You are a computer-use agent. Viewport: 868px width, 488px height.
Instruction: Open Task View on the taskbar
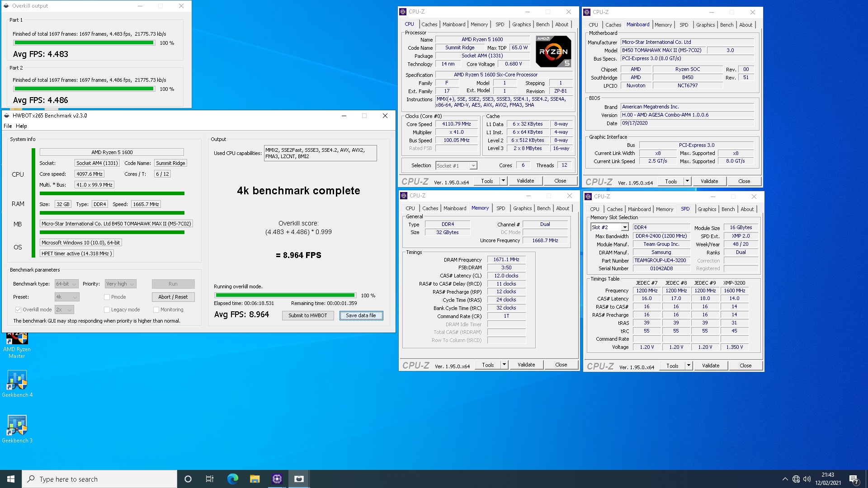point(210,479)
